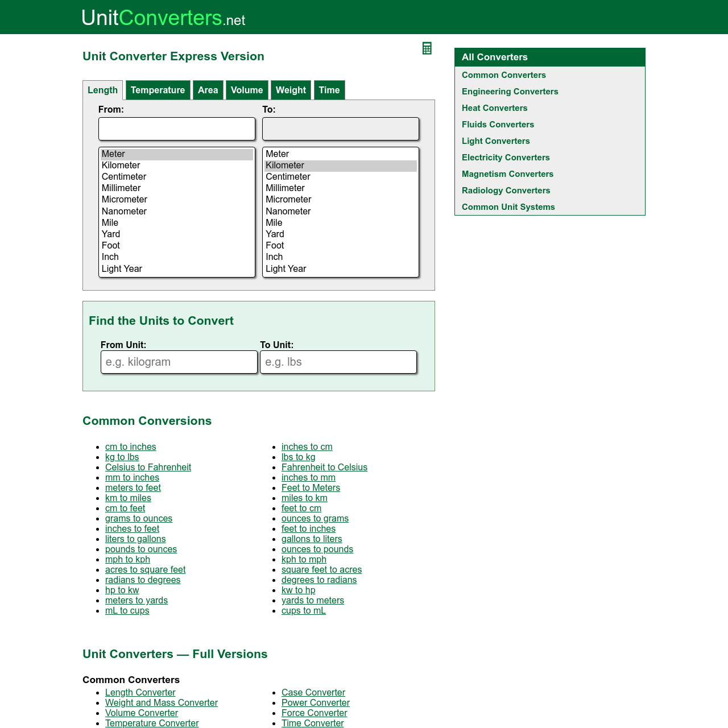Follow the cm to inches link

tap(130, 447)
